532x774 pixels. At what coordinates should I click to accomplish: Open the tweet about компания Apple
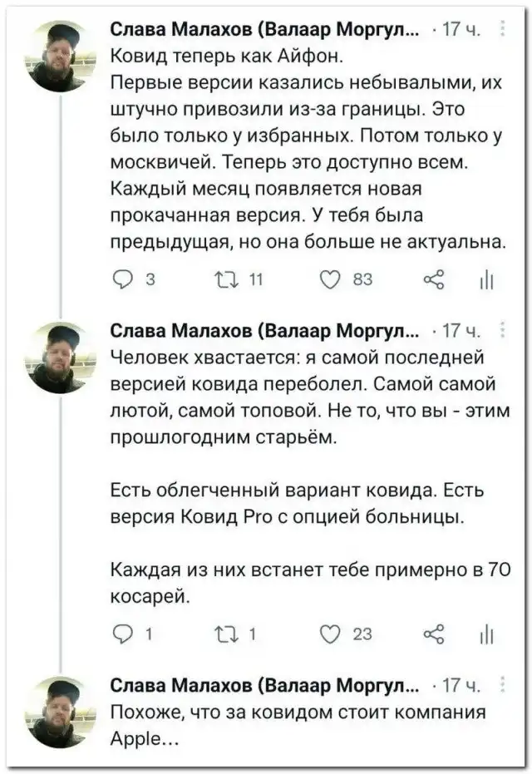click(298, 726)
